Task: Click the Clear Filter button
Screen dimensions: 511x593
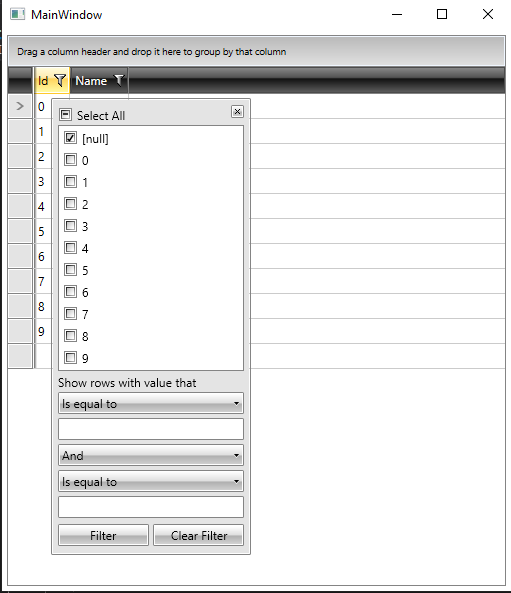Action: [x=199, y=535]
